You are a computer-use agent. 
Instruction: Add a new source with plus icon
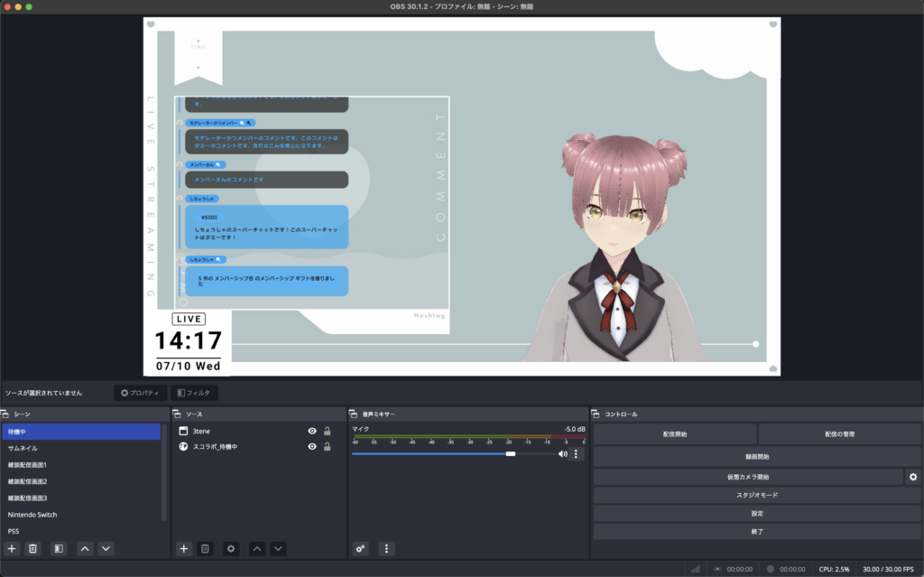point(183,548)
